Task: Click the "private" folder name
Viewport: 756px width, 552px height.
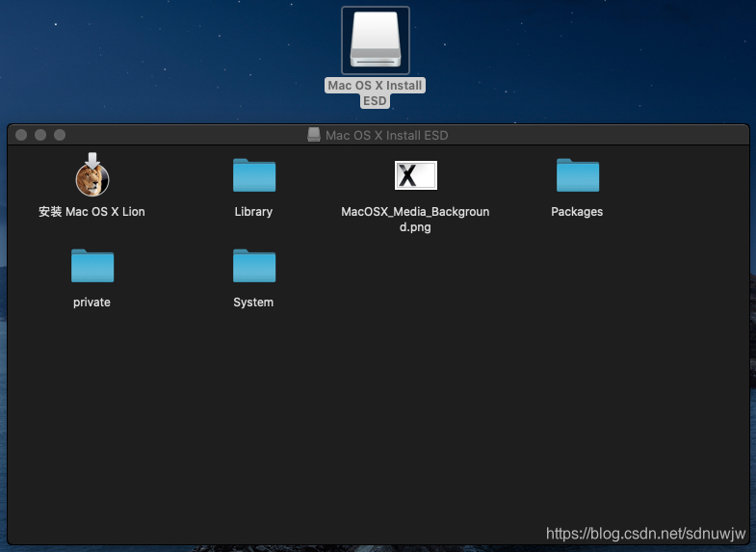Action: pos(91,302)
